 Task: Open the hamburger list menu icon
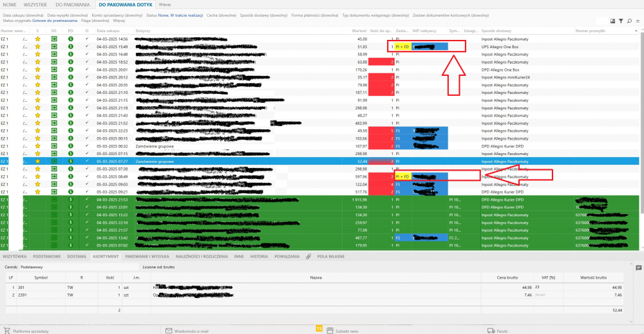tap(637, 21)
